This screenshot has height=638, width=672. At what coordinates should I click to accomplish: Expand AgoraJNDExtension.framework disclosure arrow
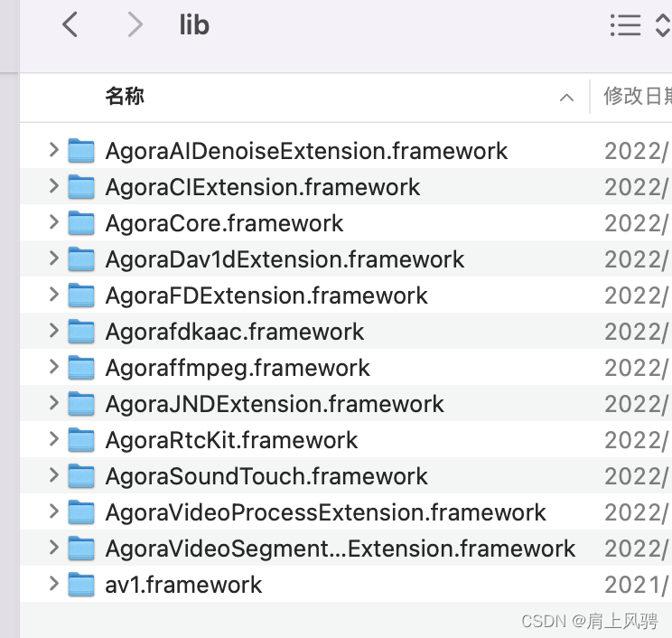(x=53, y=403)
